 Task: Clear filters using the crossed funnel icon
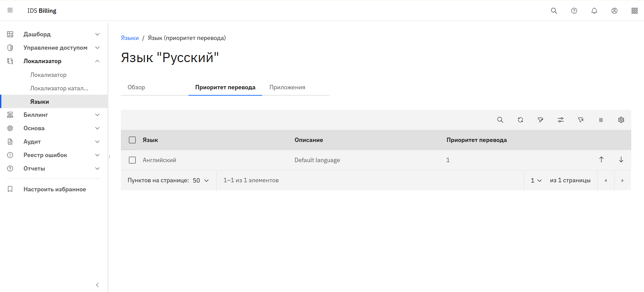[581, 120]
